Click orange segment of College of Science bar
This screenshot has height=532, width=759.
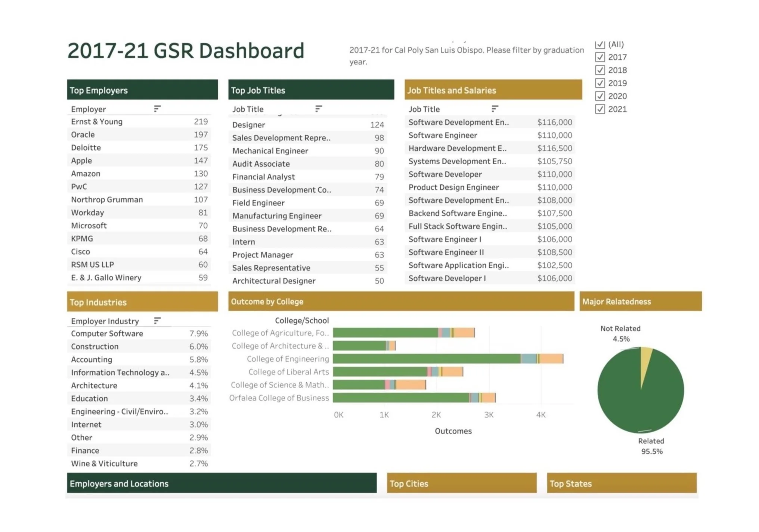pos(411,385)
